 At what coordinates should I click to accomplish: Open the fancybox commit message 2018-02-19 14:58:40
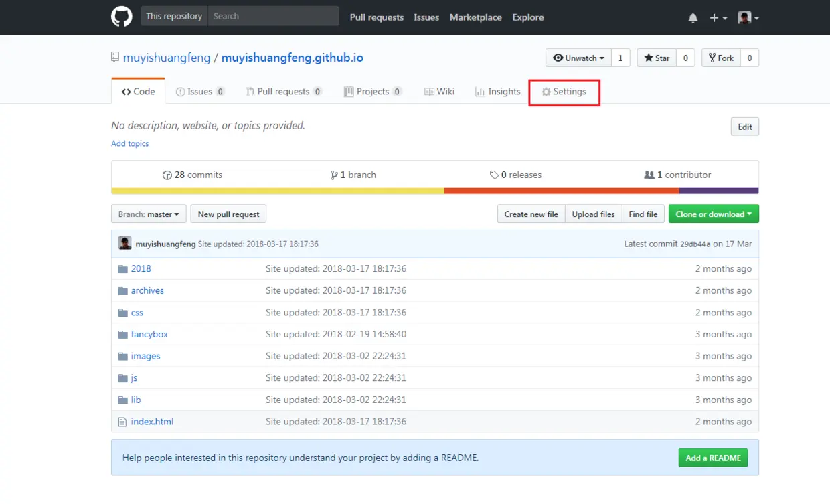click(x=336, y=334)
